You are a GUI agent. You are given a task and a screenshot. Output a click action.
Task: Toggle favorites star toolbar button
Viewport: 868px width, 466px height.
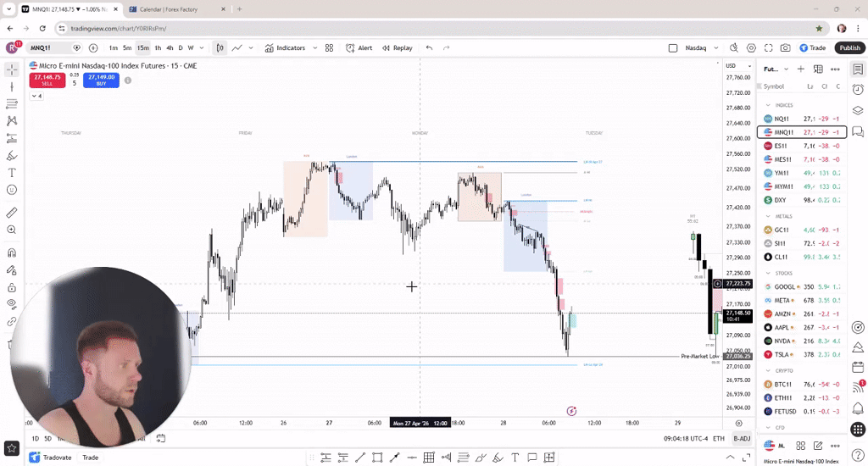(12, 448)
